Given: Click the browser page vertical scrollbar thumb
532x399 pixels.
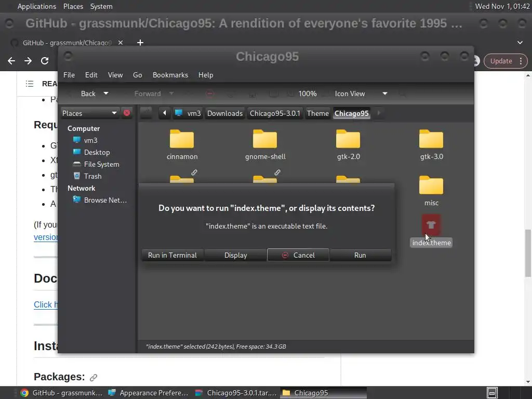Looking at the screenshot, I should (x=528, y=253).
